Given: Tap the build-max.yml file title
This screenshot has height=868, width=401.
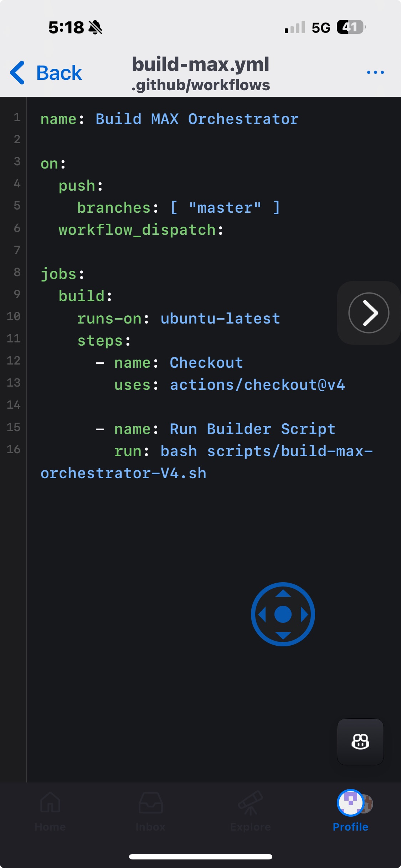Looking at the screenshot, I should 200,64.
